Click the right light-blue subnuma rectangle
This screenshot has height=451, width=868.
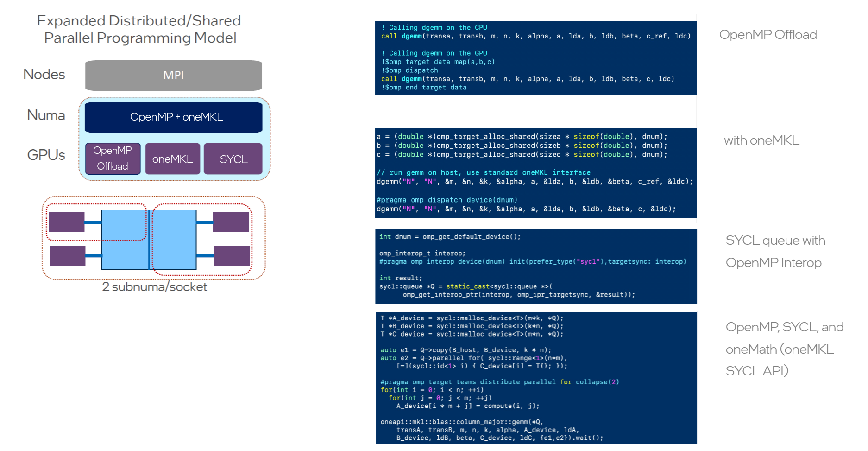coord(175,240)
